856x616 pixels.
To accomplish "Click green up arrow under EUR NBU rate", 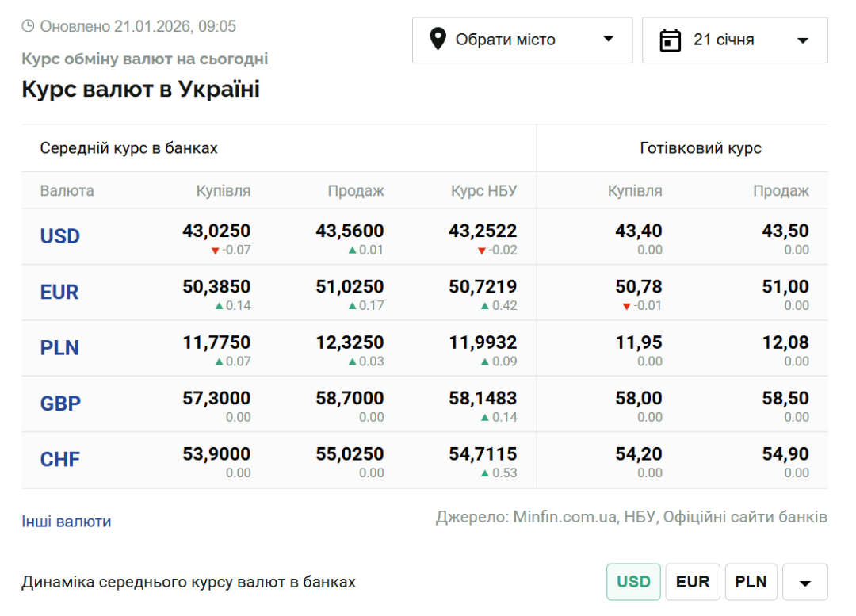I will coord(485,306).
